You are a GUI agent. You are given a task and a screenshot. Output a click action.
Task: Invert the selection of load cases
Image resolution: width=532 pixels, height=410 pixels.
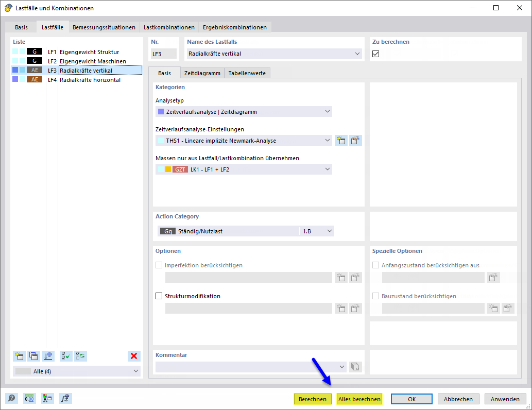81,356
